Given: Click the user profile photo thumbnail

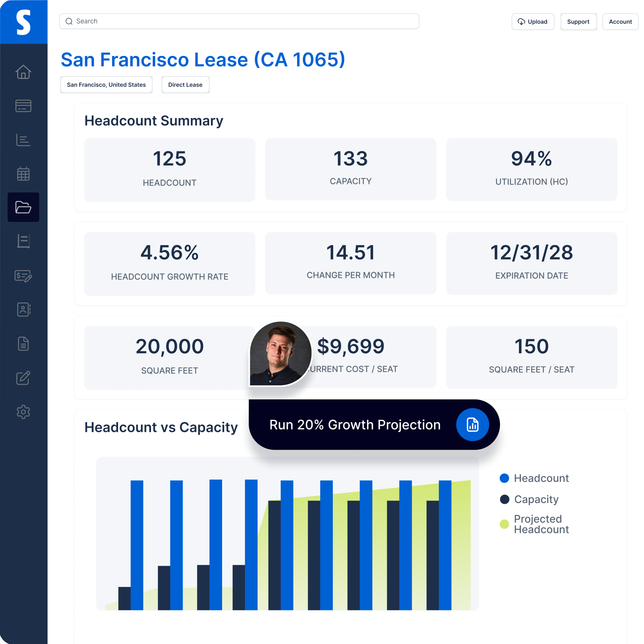Looking at the screenshot, I should tap(280, 353).
